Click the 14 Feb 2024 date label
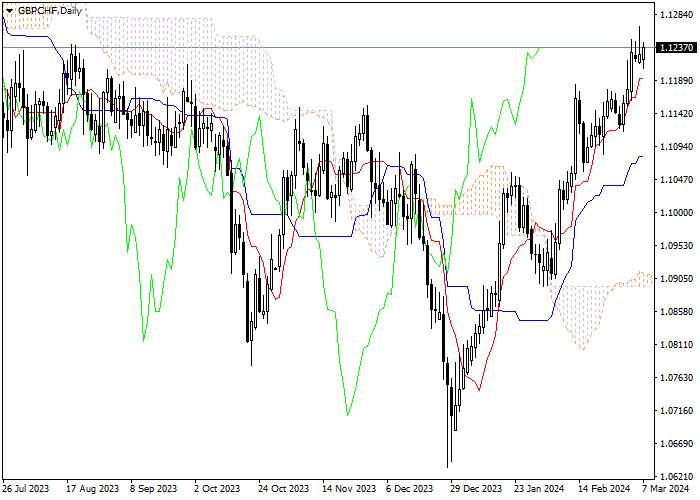The height and width of the screenshot is (500, 700). (x=604, y=489)
